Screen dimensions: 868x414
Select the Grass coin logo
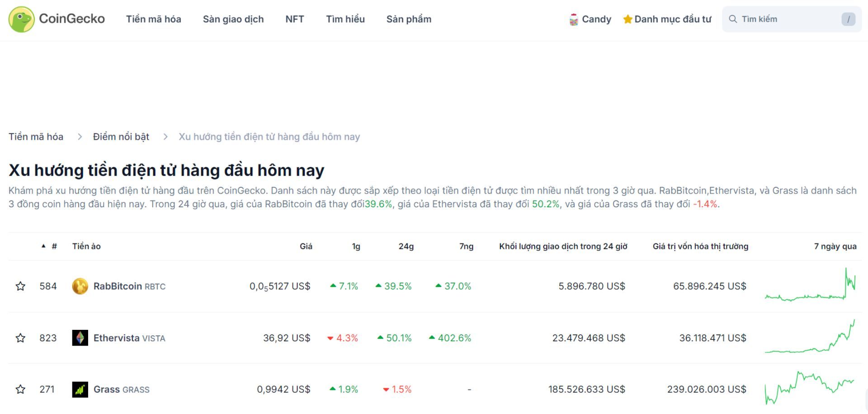coord(79,389)
